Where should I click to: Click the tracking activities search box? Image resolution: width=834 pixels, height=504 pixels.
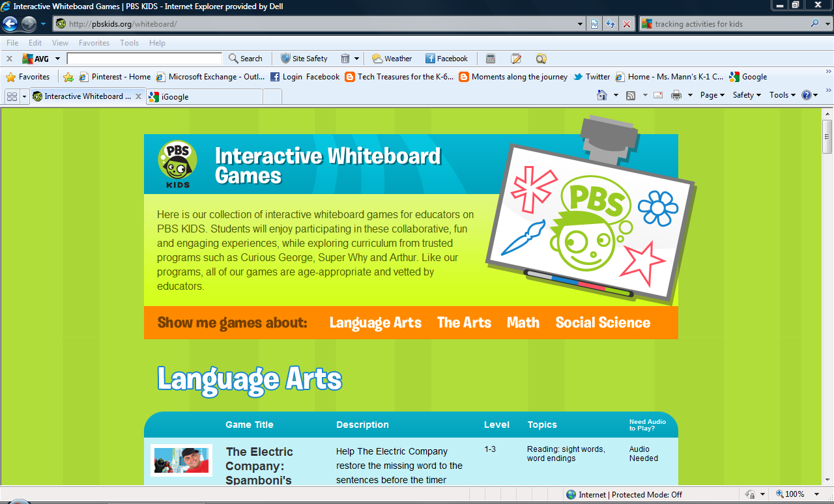pyautogui.click(x=697, y=23)
